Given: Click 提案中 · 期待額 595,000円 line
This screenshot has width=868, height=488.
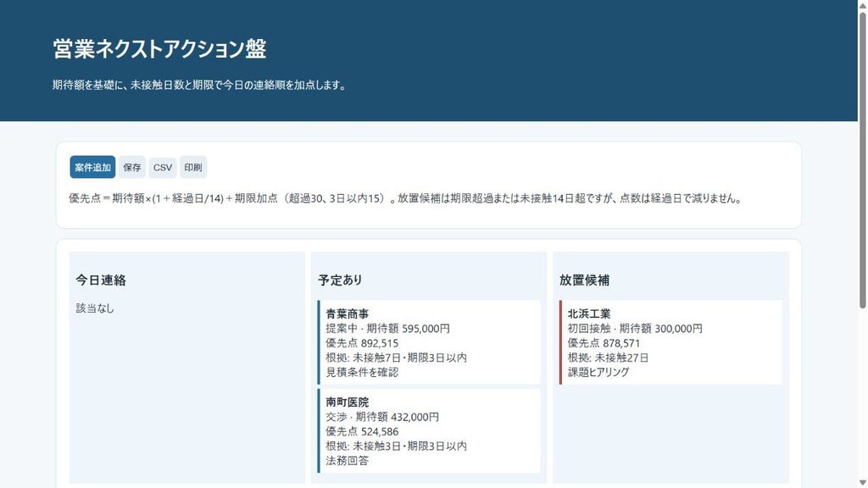Looking at the screenshot, I should 387,329.
